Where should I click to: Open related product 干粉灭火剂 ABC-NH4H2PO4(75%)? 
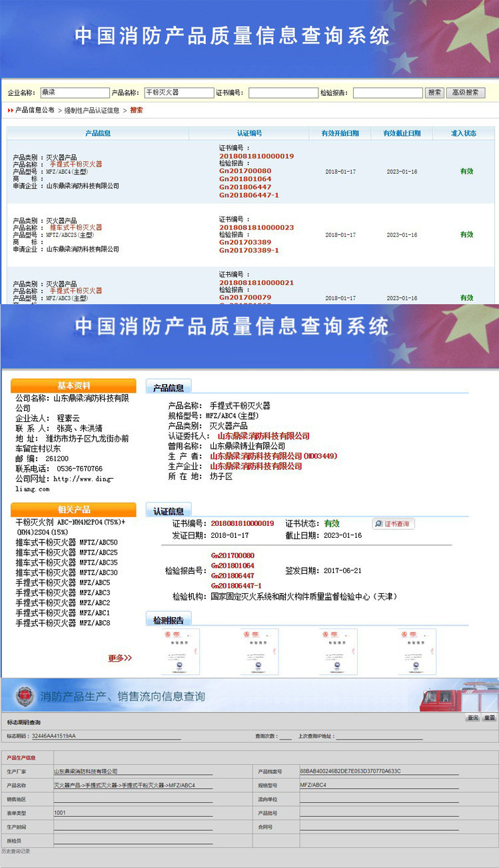click(70, 527)
